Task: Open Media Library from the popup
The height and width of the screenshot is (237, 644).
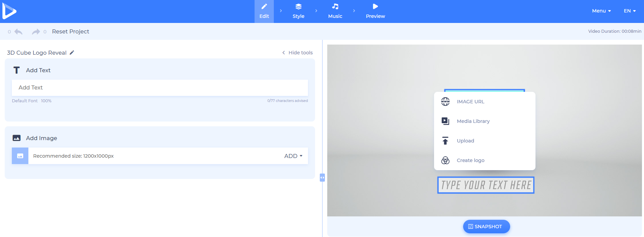Action: tap(473, 121)
